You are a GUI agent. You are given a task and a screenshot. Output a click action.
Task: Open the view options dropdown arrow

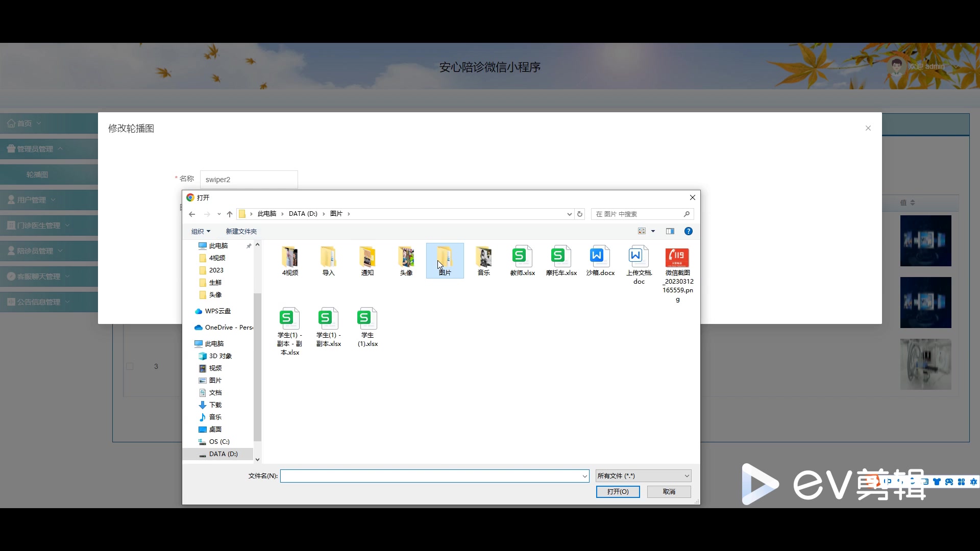tap(653, 232)
